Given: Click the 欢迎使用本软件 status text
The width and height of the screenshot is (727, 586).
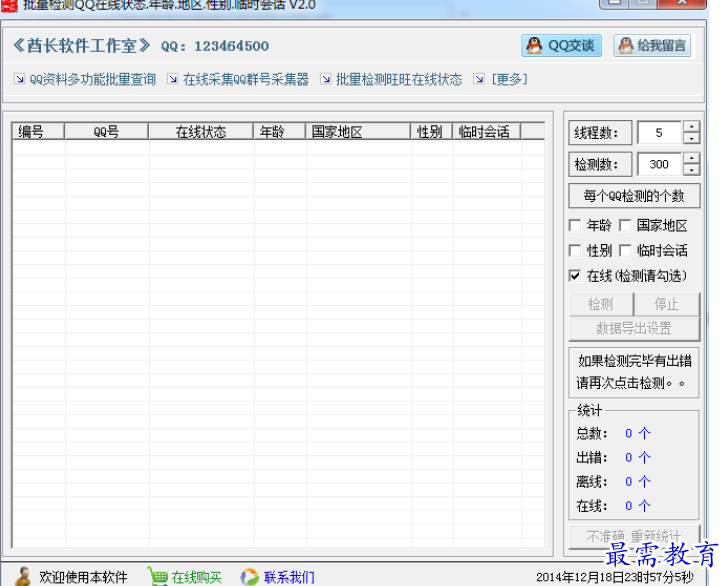Looking at the screenshot, I should [83, 577].
